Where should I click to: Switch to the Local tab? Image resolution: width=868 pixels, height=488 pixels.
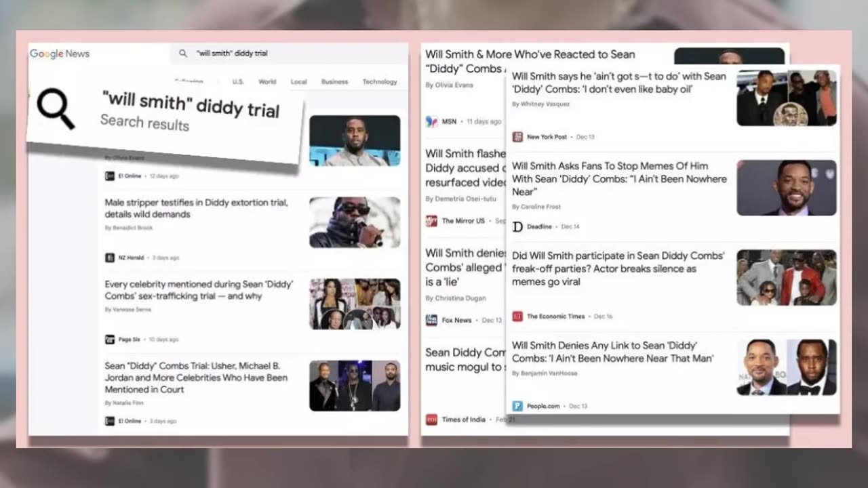[x=299, y=82]
